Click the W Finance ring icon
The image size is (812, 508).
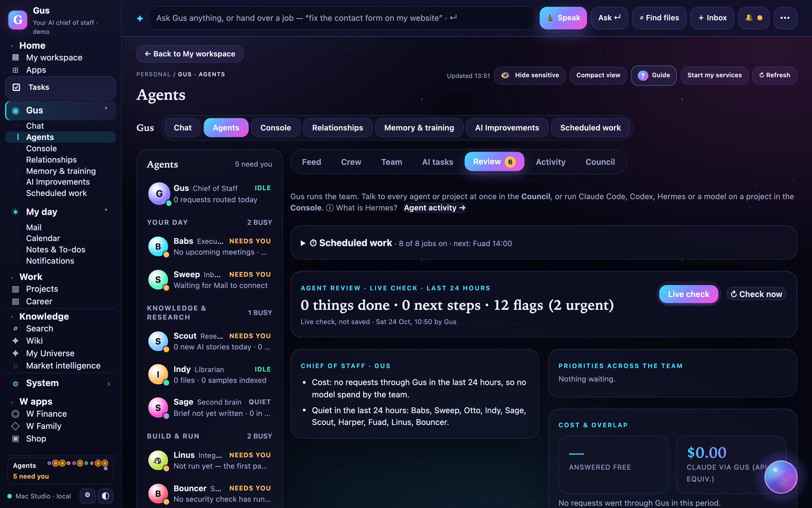16,414
